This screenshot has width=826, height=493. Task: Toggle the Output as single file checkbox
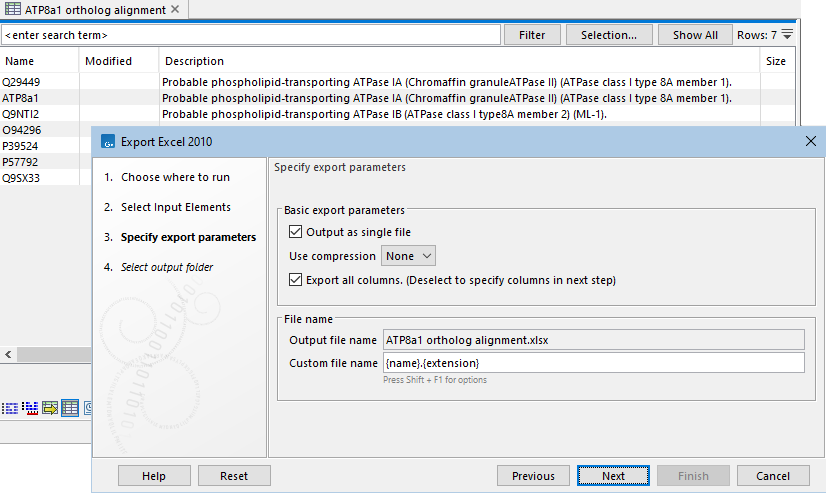pyautogui.click(x=295, y=232)
